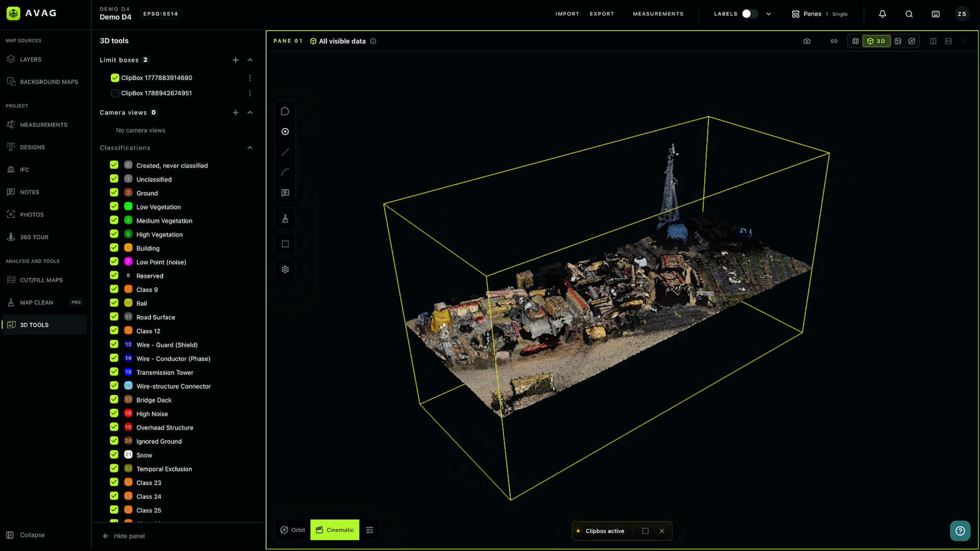Click Wire-structure Connector light blue swatch

[x=128, y=386]
